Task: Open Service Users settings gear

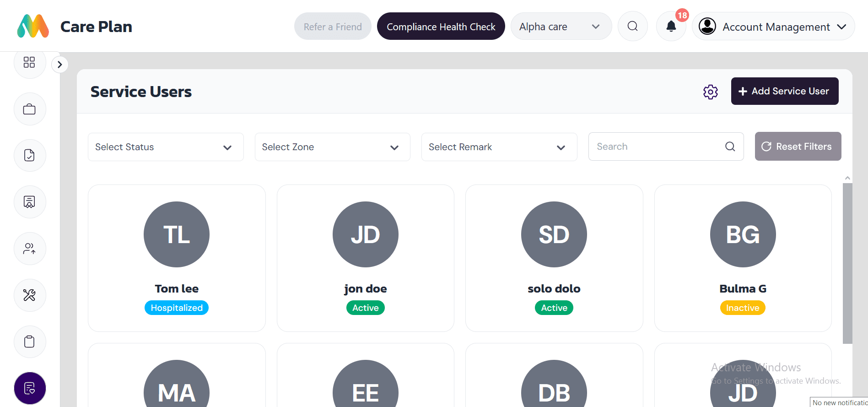Action: pyautogui.click(x=710, y=92)
